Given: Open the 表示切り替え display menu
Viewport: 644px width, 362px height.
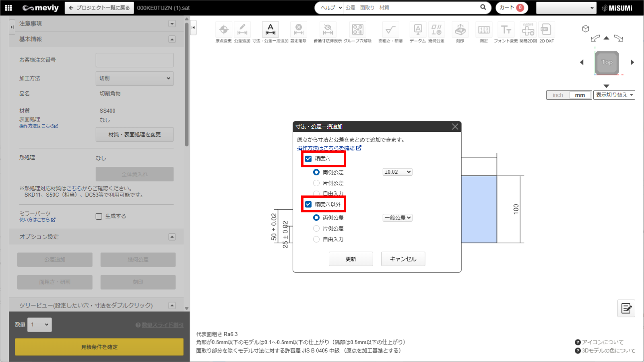Looking at the screenshot, I should 614,95.
